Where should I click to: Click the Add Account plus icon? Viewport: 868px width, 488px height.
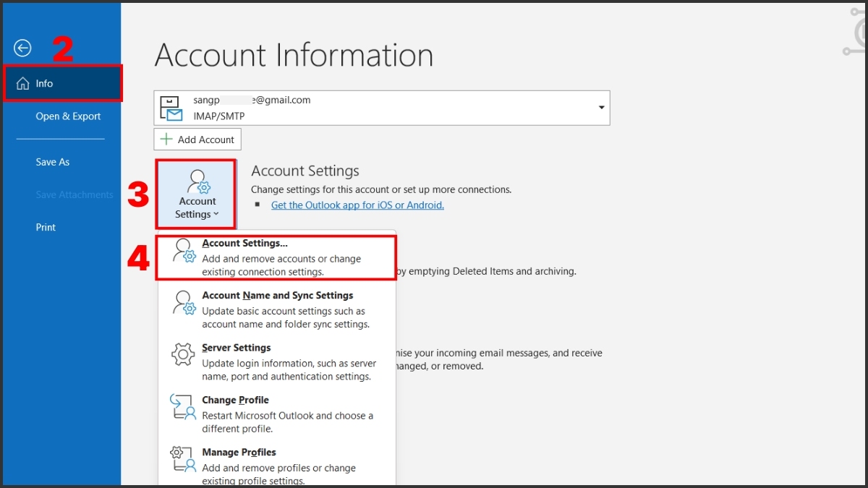pos(166,140)
